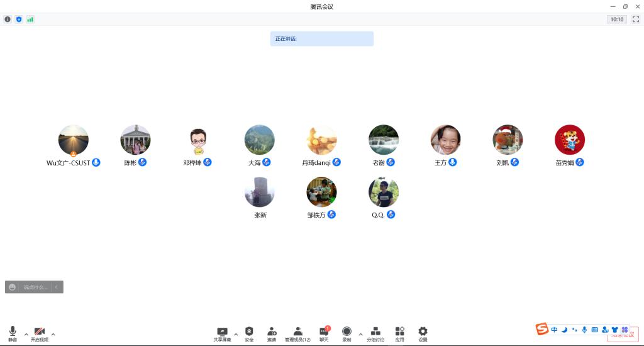This screenshot has height=346, width=644.
Task: Expand the recording options arrow
Action: [x=360, y=333]
